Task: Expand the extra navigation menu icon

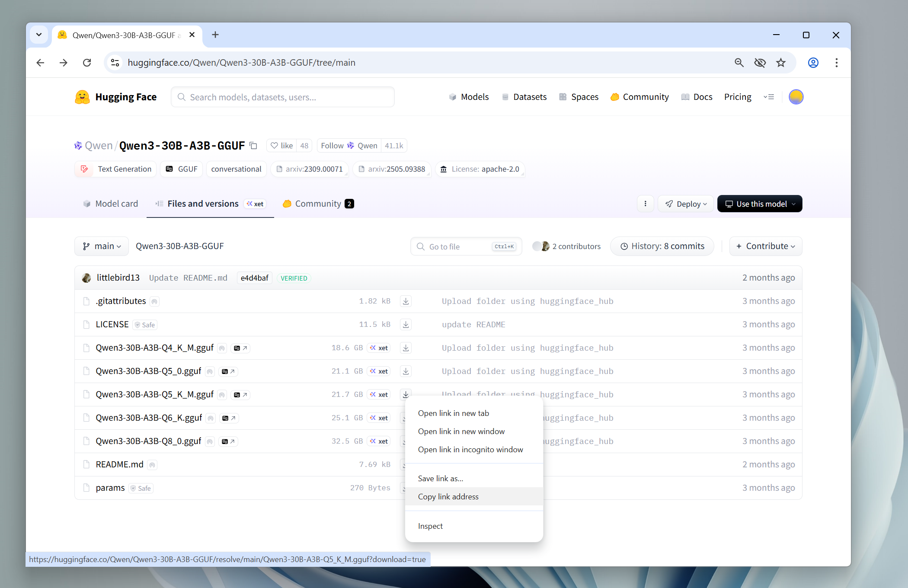Action: 769,97
